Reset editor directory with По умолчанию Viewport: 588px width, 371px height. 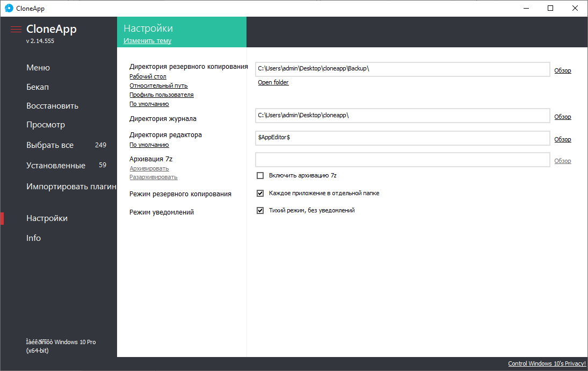[149, 145]
